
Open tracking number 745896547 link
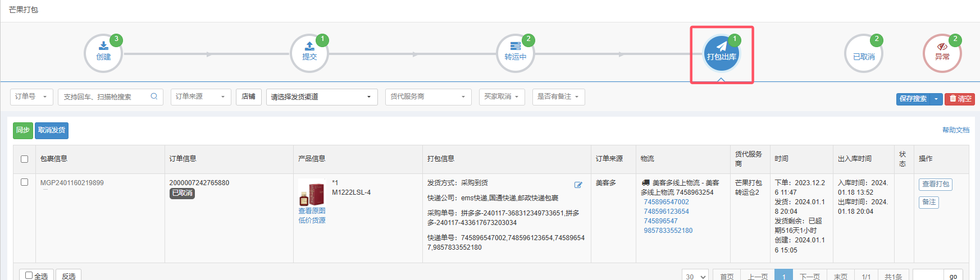pos(660,221)
